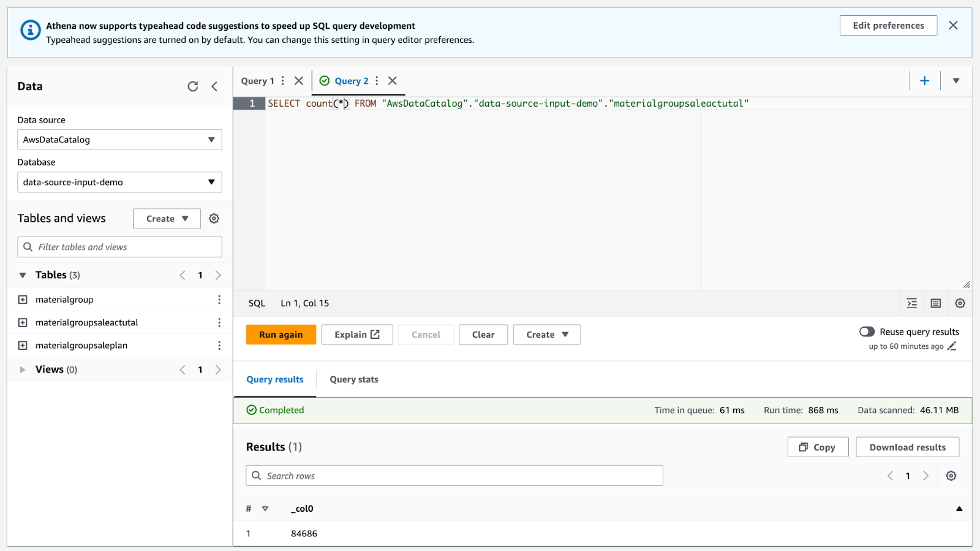Screen dimensions: 980x551
Task: Open the Query results tab
Action: (x=275, y=379)
